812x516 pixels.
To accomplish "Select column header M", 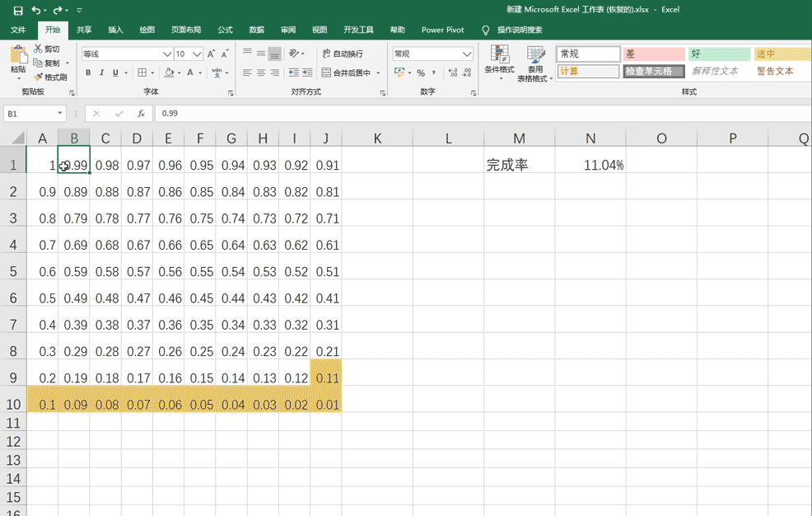I will 519,138.
